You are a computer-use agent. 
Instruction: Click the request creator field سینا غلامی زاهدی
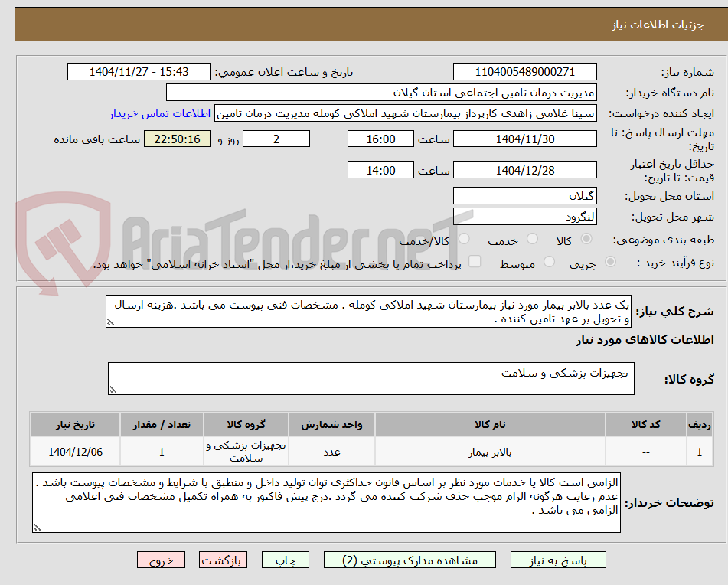(405, 113)
